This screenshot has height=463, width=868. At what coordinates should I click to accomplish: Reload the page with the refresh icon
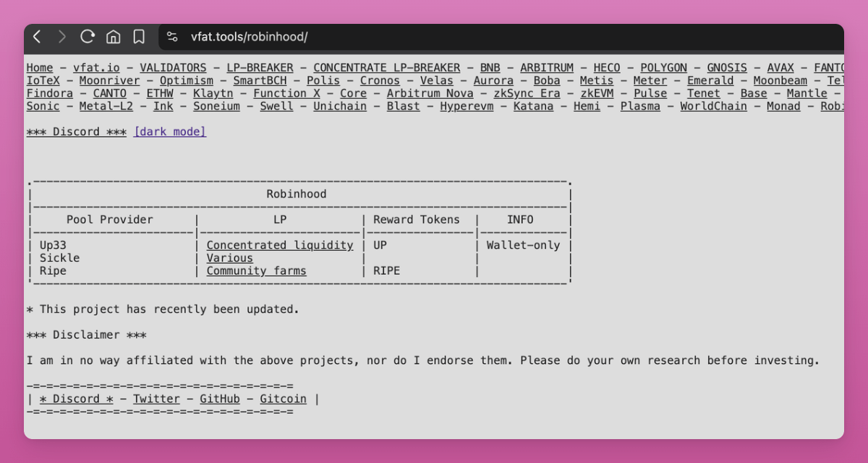tap(88, 36)
